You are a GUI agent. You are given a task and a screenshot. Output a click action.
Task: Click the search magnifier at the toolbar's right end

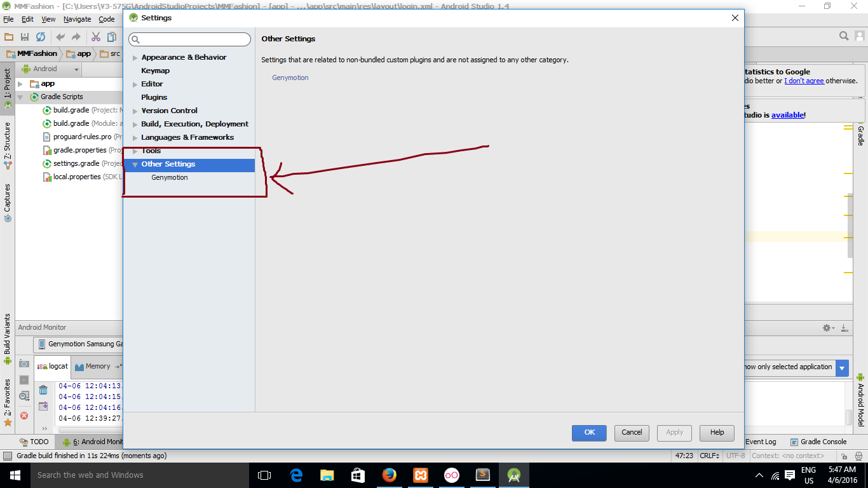click(844, 36)
